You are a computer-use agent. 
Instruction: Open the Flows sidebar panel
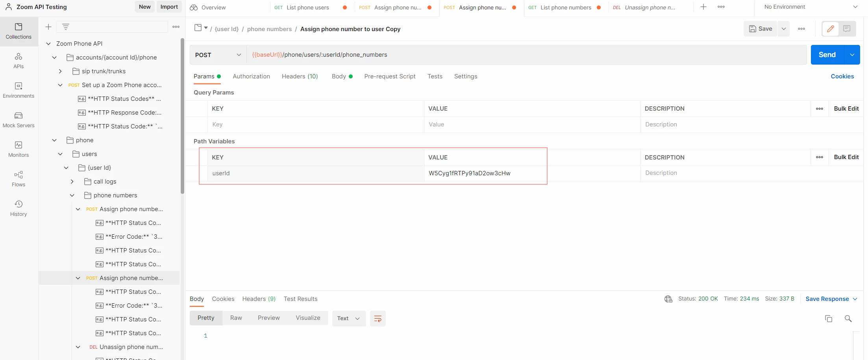pyautogui.click(x=19, y=179)
